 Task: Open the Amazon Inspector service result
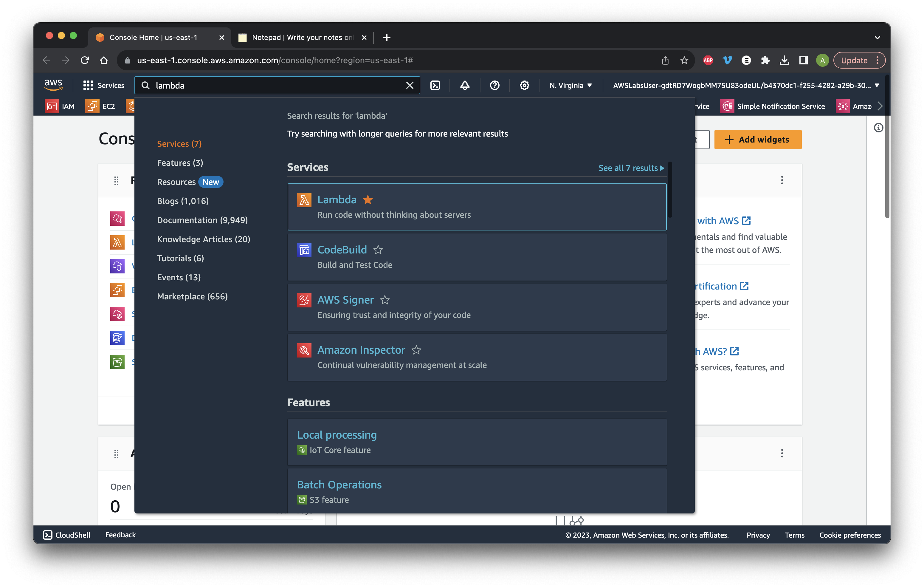click(x=477, y=357)
